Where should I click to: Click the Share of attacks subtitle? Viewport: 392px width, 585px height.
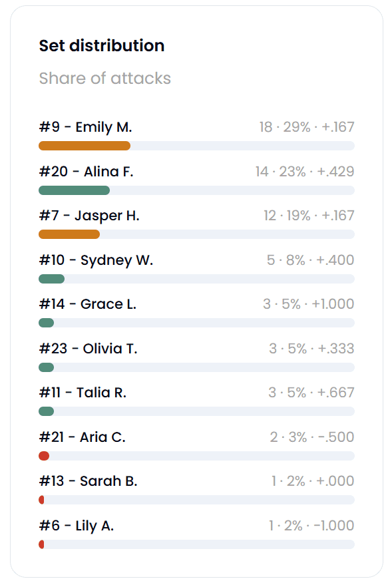coord(104,79)
